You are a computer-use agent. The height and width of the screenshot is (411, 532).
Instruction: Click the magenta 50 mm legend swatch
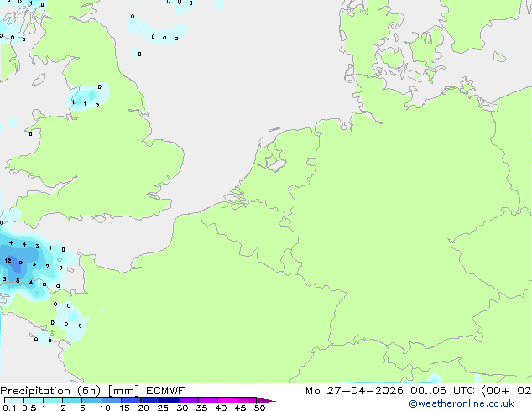point(248,400)
